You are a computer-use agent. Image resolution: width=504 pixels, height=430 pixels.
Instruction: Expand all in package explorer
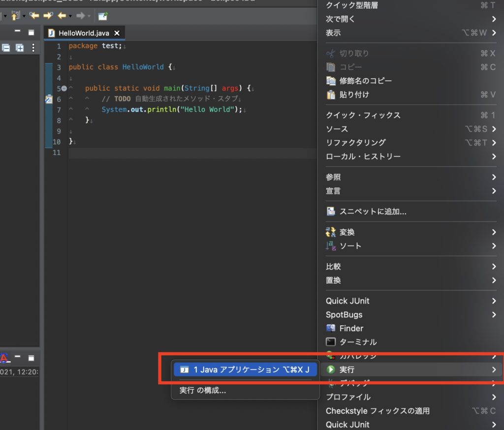(20, 48)
